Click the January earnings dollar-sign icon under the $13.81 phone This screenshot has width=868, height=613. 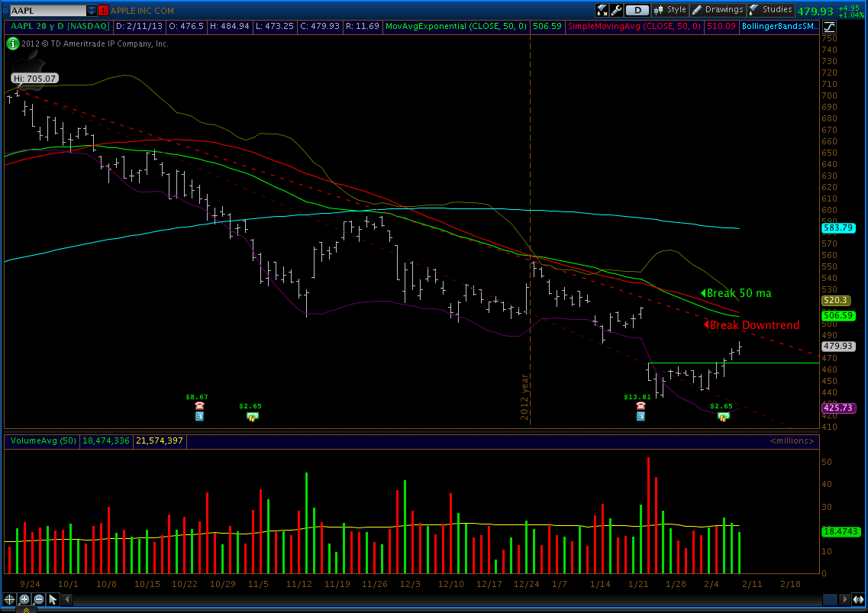click(641, 416)
